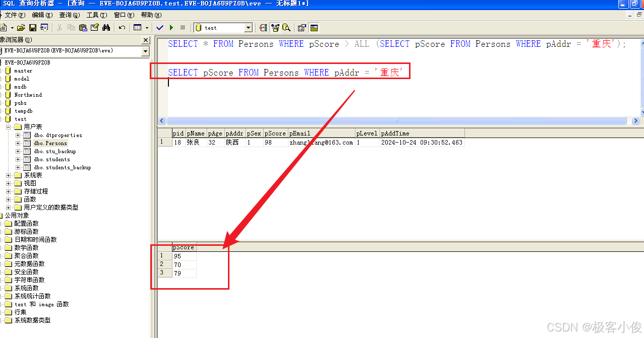Click the Object Search magnifier icon
Viewport: 644px width, 338px height.
(286, 28)
